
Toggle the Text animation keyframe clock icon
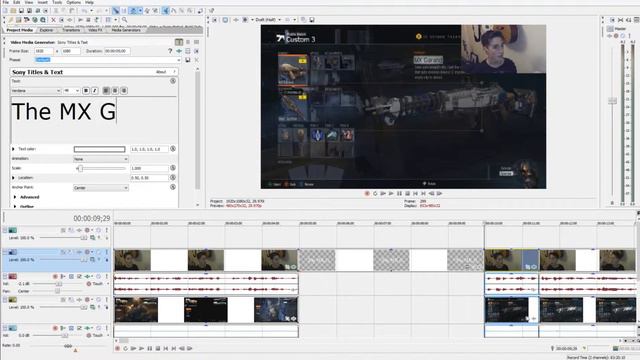tap(173, 81)
